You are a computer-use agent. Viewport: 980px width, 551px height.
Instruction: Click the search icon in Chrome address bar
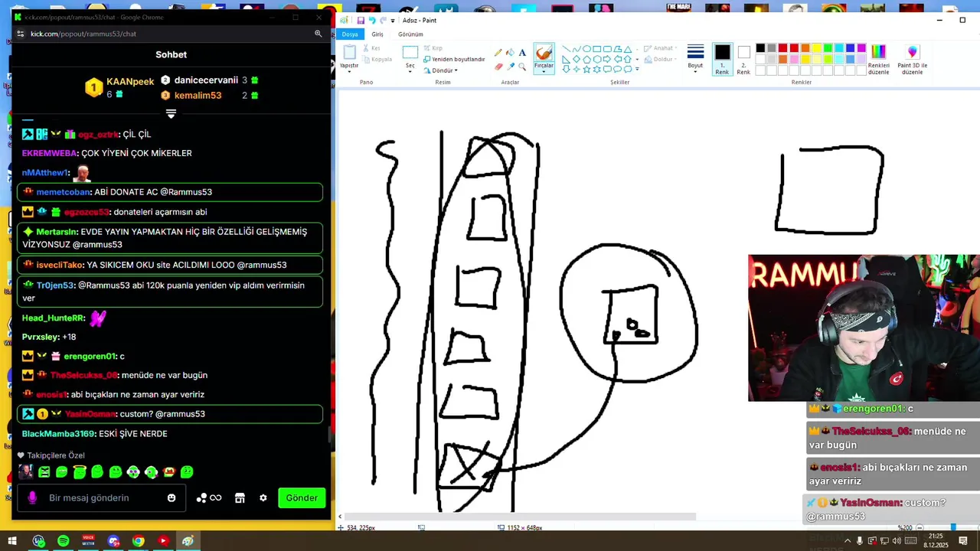[x=318, y=34]
